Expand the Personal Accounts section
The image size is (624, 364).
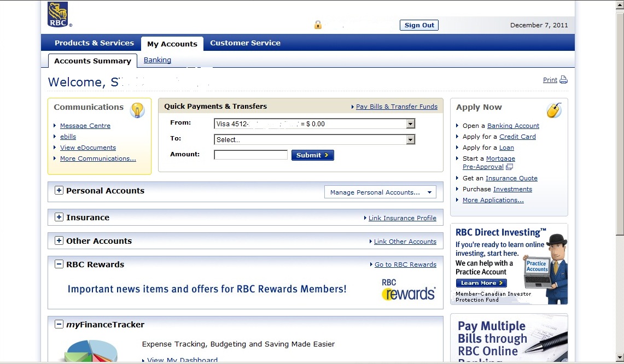point(59,191)
